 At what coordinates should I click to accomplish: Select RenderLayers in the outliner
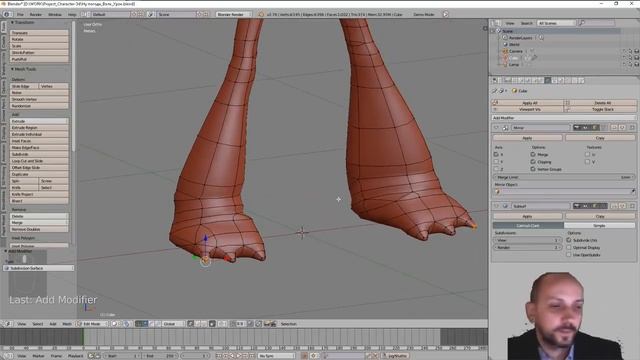[520, 38]
